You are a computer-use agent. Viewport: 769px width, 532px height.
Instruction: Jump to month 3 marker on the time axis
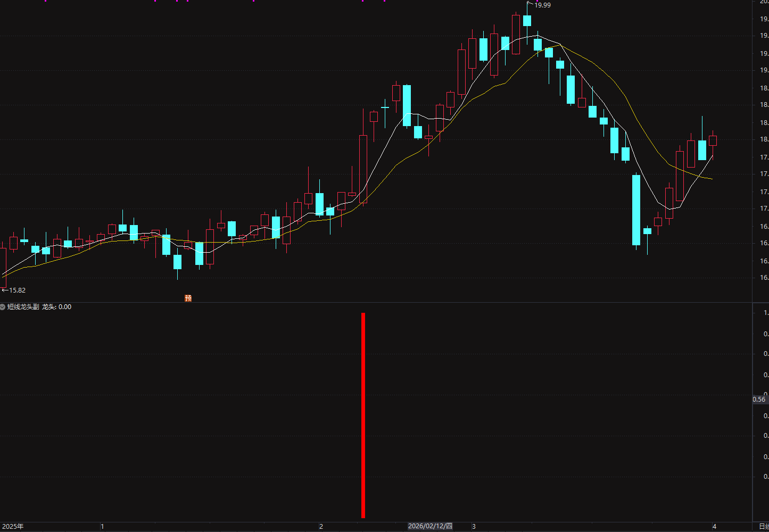tap(474, 527)
